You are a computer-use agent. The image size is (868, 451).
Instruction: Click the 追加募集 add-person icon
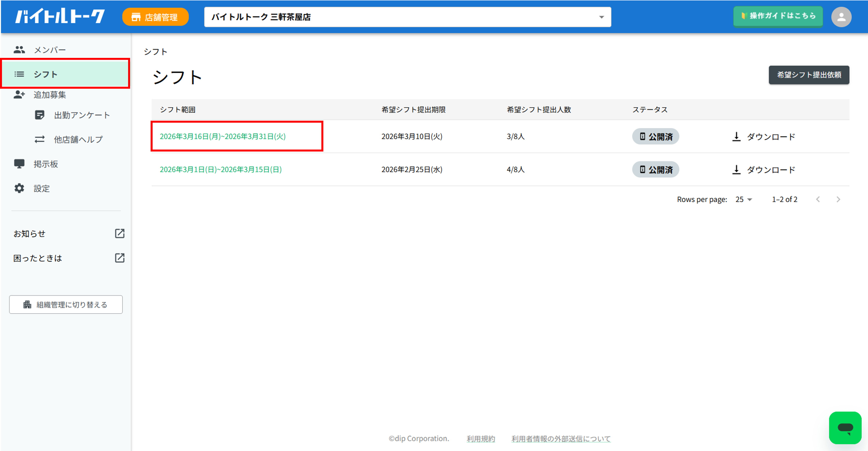pos(19,95)
